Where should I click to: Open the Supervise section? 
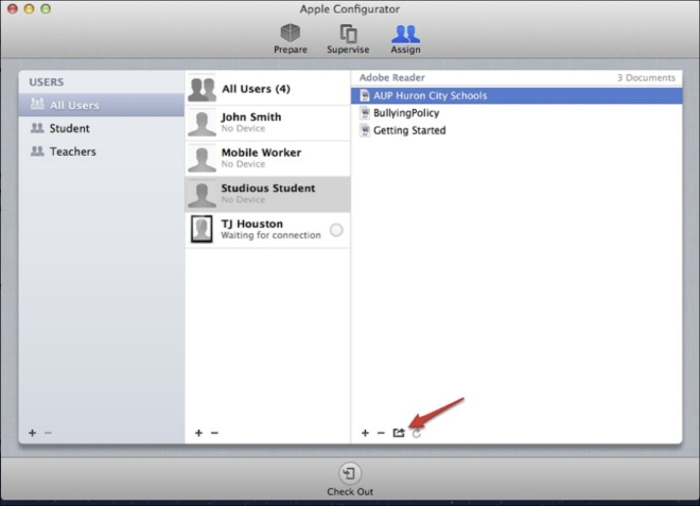tap(348, 39)
